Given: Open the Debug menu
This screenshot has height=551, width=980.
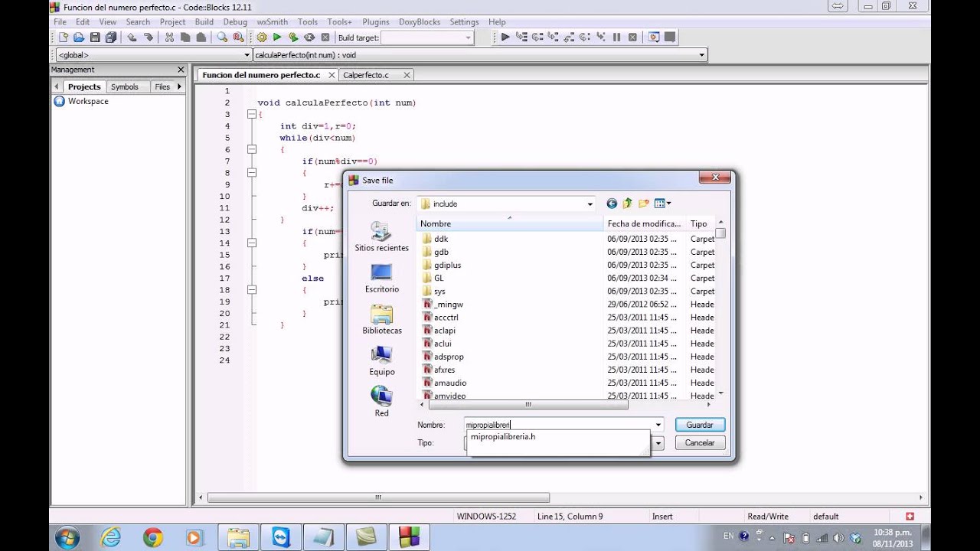Looking at the screenshot, I should (x=235, y=22).
